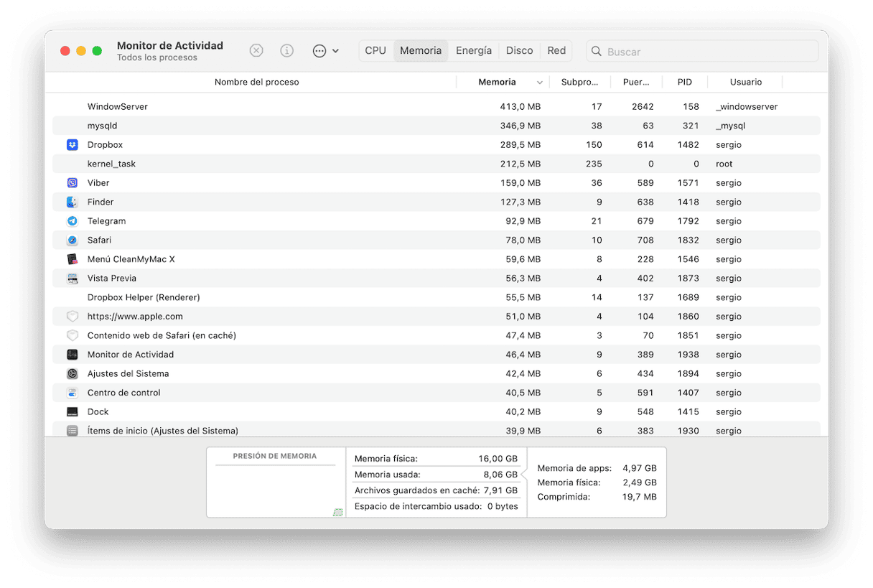Click the 346,9 MB memory value
The width and height of the screenshot is (873, 588).
click(520, 126)
